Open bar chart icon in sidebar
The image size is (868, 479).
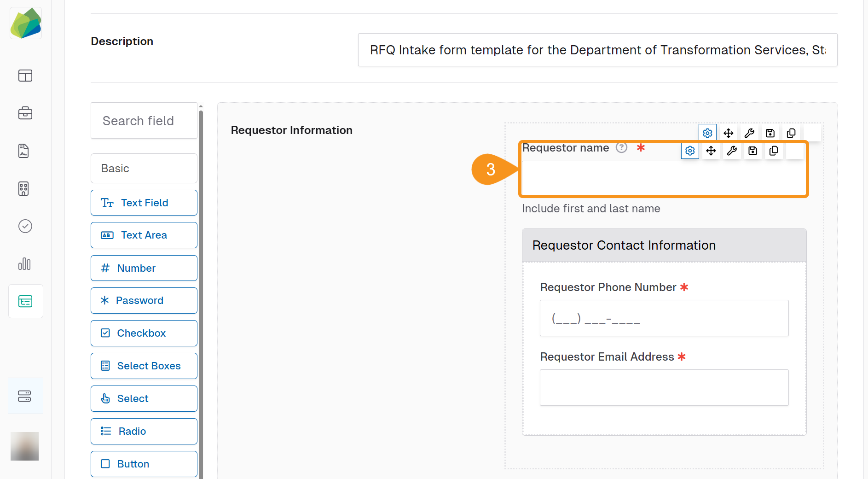coord(25,264)
